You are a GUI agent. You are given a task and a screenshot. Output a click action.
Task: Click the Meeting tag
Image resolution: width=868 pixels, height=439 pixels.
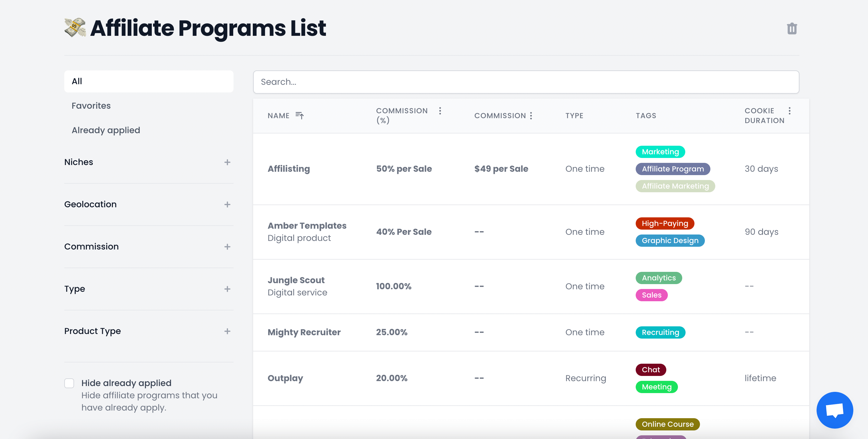pyautogui.click(x=657, y=387)
